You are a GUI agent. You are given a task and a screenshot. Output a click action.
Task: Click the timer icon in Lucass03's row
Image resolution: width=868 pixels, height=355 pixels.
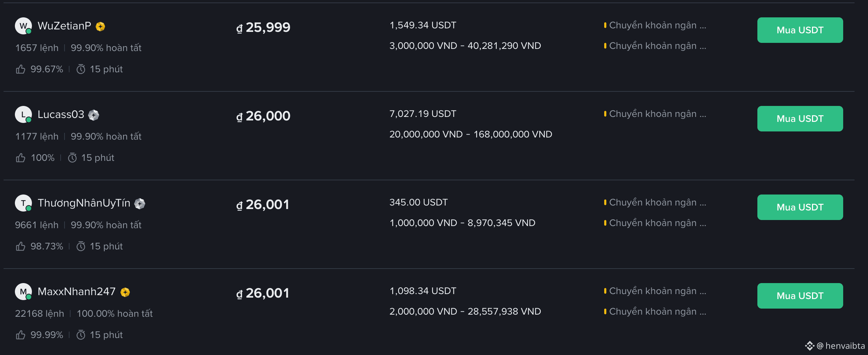pyautogui.click(x=72, y=158)
